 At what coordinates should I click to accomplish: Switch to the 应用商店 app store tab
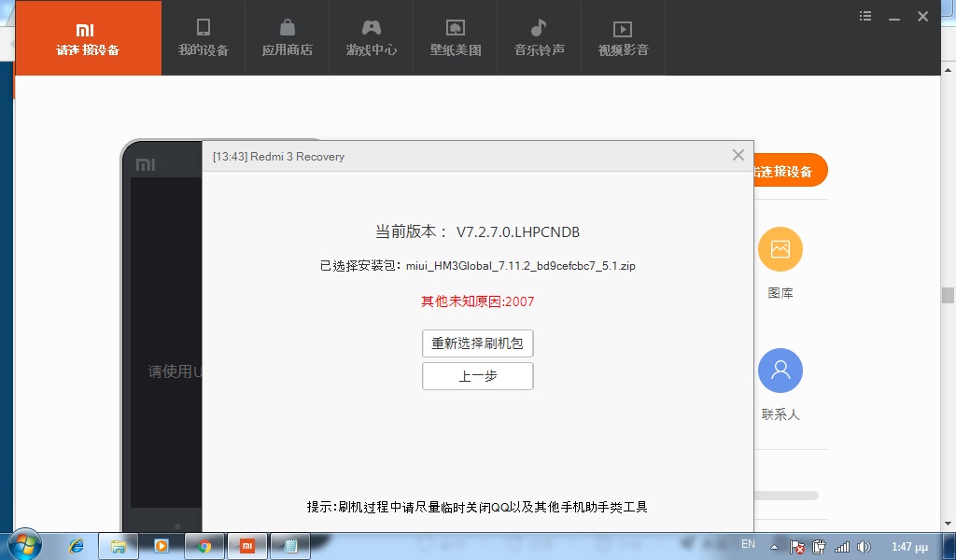pyautogui.click(x=287, y=38)
